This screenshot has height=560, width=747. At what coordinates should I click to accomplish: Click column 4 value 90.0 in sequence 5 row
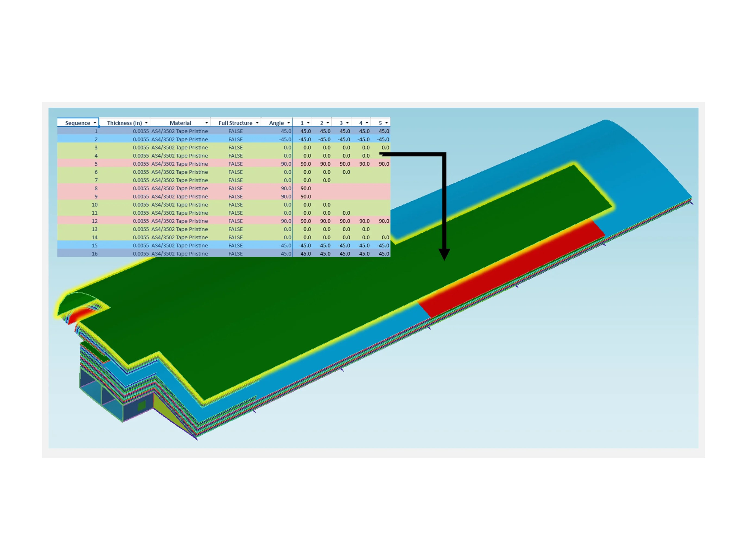[364, 164]
